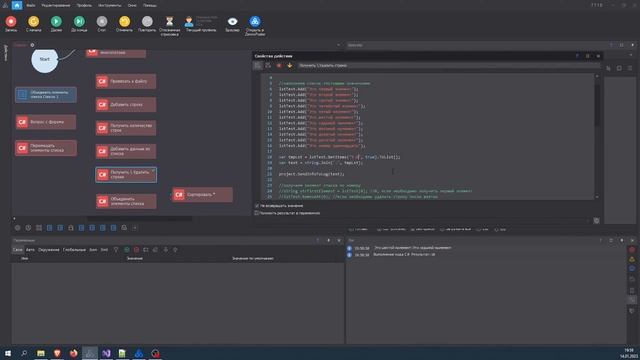
Task: Add a variable with green icon
Action: [x=127, y=249]
